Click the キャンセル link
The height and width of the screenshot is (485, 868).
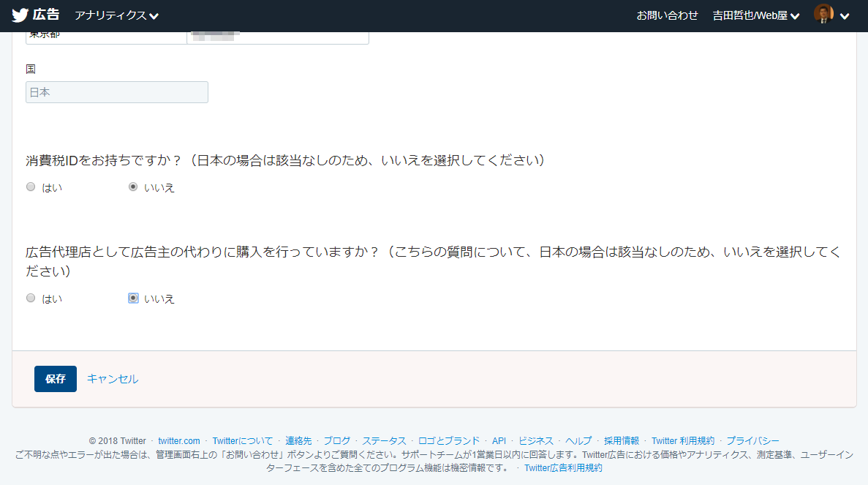click(113, 379)
